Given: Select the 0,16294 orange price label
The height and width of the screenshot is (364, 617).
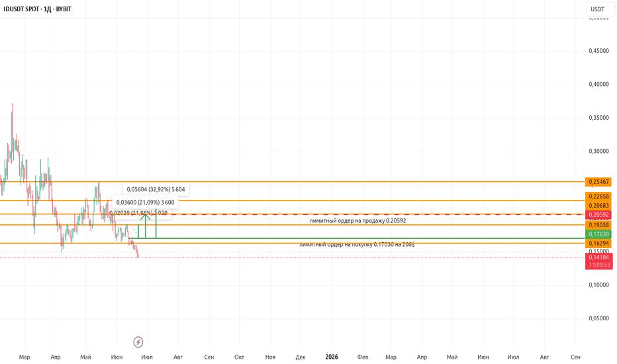Looking at the screenshot, I should pyautogui.click(x=598, y=244).
